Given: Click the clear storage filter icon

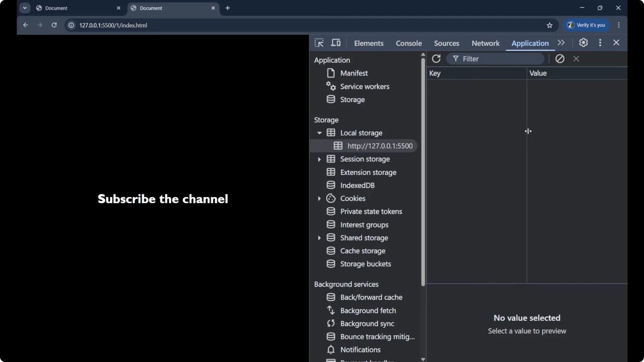Looking at the screenshot, I should pos(560,59).
